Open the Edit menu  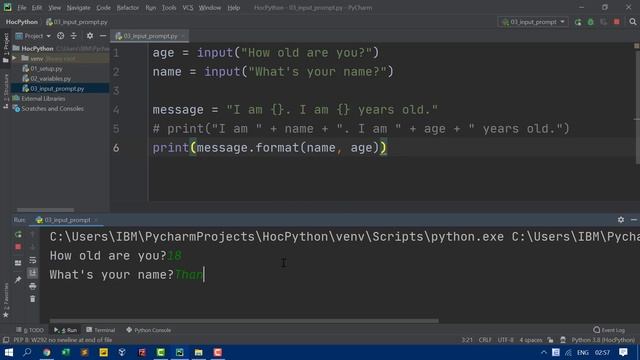point(37,8)
